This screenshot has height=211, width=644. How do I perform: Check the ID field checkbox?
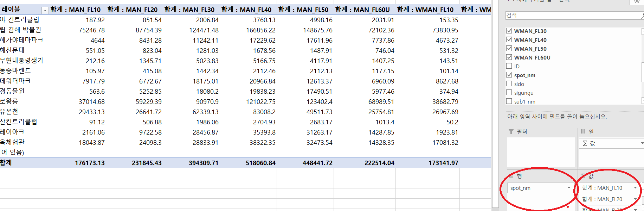click(x=509, y=66)
